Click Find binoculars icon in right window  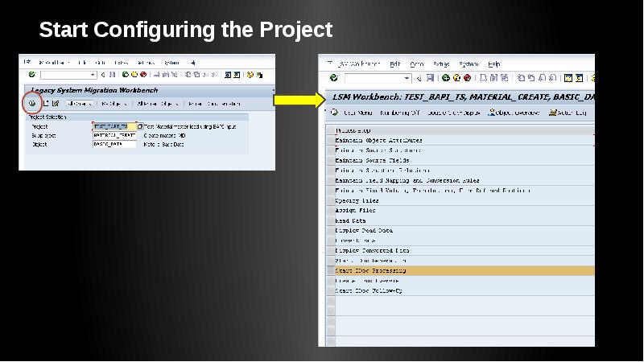click(494, 77)
